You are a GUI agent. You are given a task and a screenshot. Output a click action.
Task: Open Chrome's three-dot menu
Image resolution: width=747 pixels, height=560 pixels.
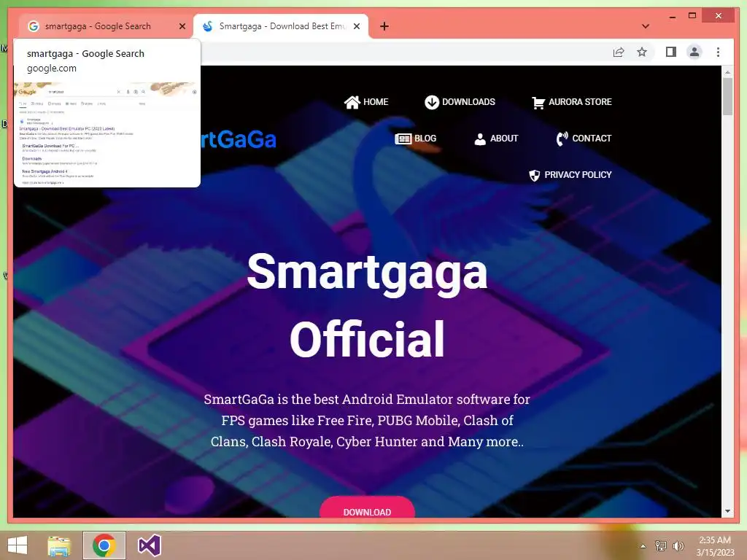tap(718, 52)
